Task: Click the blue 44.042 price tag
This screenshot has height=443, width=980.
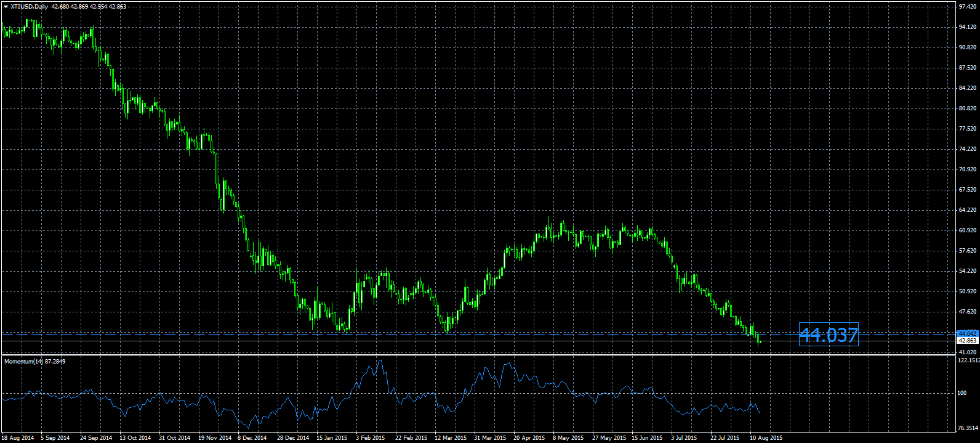Action: pyautogui.click(x=967, y=333)
